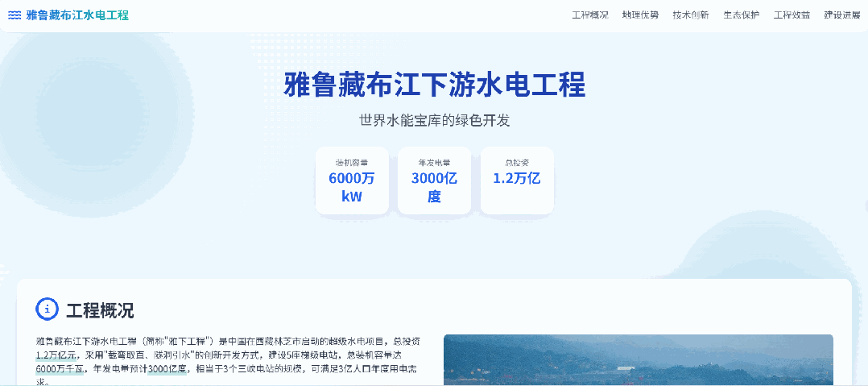This screenshot has height=386, width=868.
Task: Click the 年发电量 3000亿度 stat card
Action: coord(434,181)
